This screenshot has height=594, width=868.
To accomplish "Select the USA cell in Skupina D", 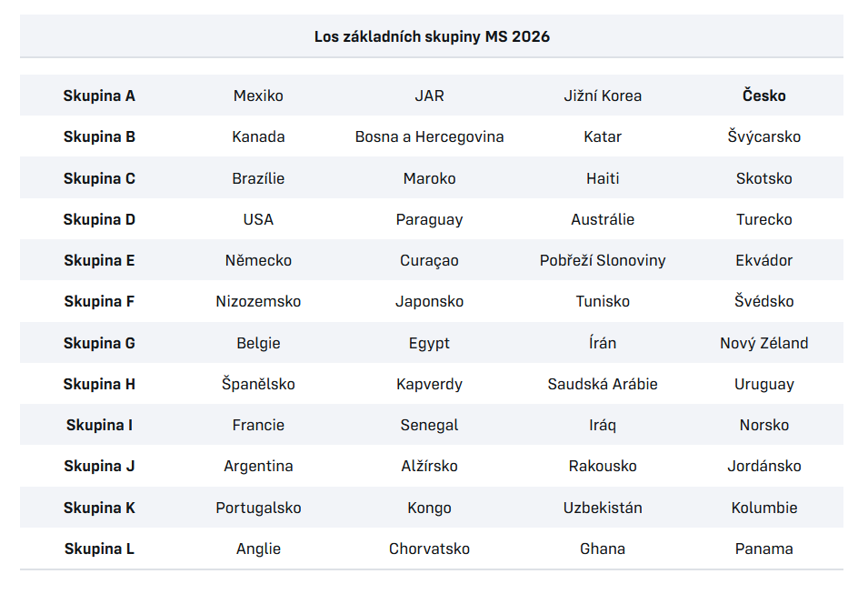I will click(x=258, y=219).
